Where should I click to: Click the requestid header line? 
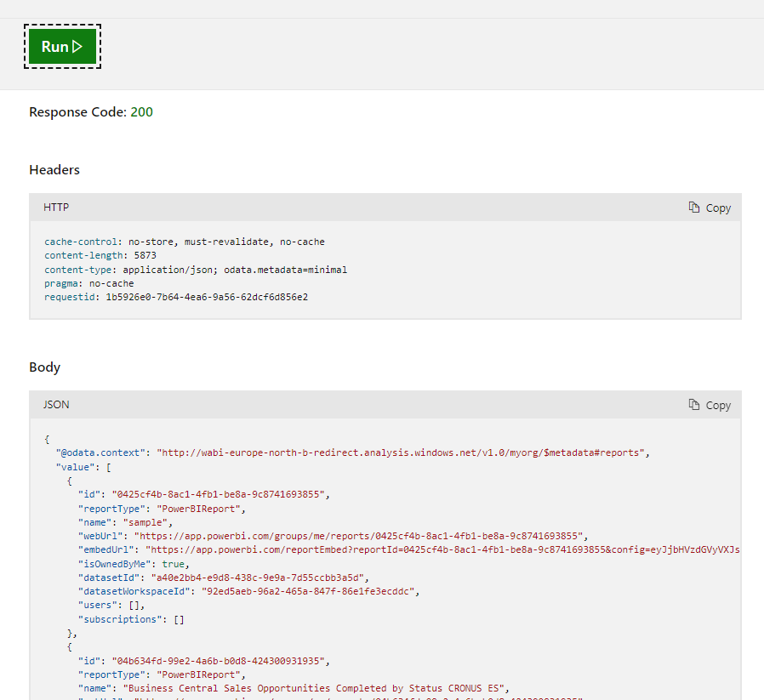point(176,297)
